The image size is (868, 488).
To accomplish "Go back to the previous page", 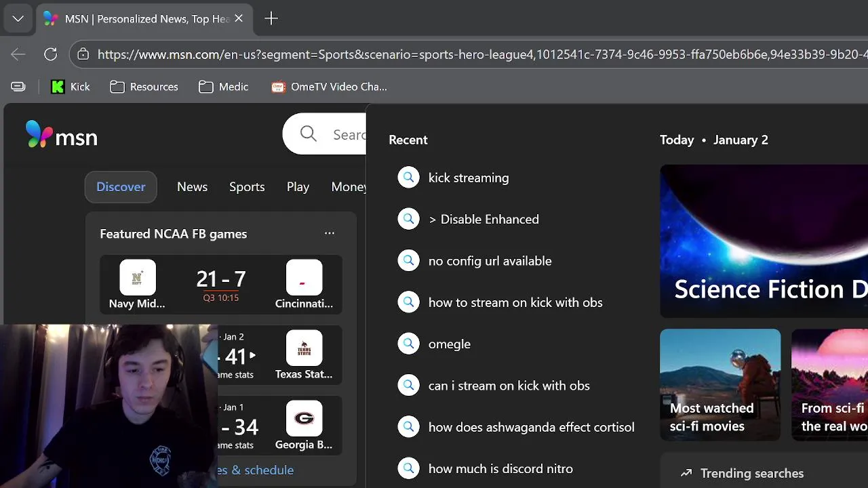I will [18, 54].
